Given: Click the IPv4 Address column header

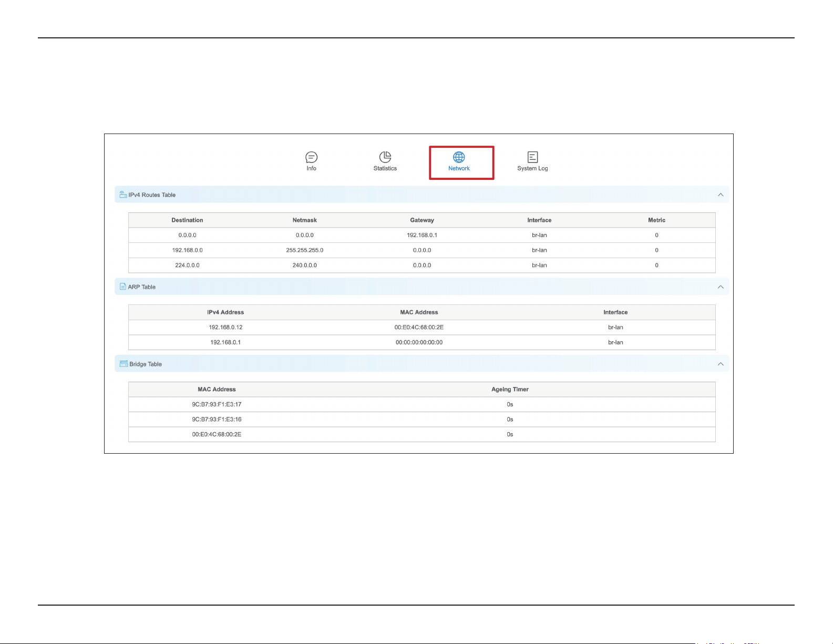Looking at the screenshot, I should (x=225, y=312).
